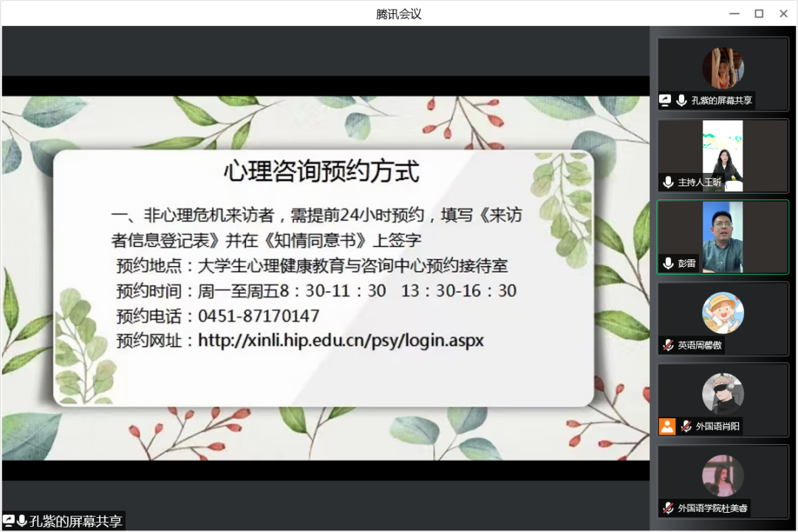Click muted microphone icon beside 外国语学院杜美睿
This screenshot has height=532, width=798.
click(669, 508)
